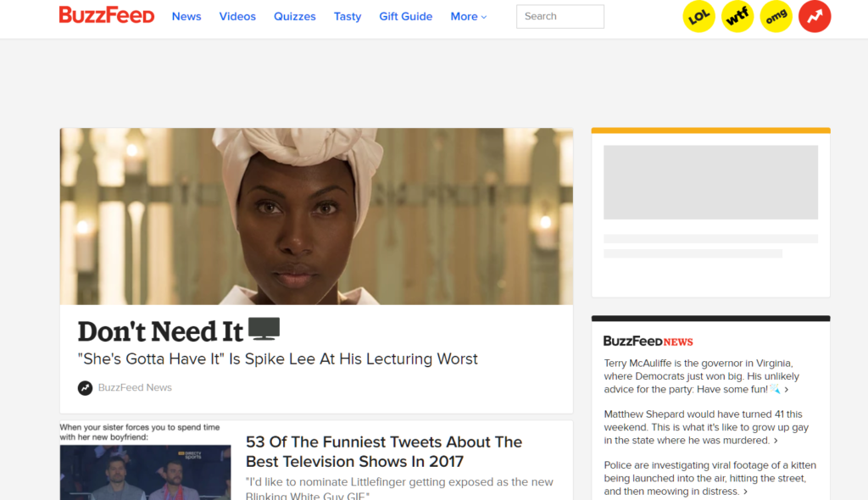Open the wtf badge feed
This screenshot has height=500, width=868.
[x=737, y=17]
